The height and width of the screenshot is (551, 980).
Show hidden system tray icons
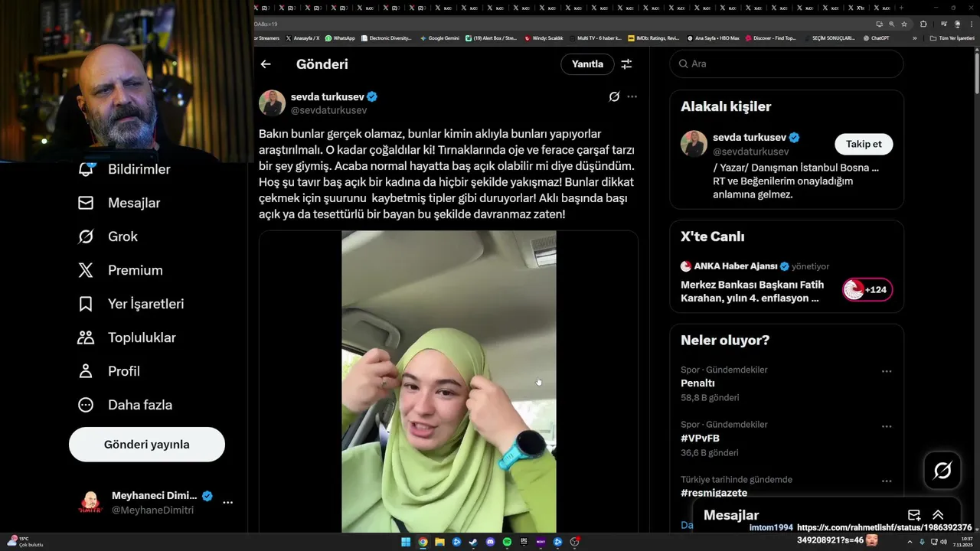tap(910, 542)
